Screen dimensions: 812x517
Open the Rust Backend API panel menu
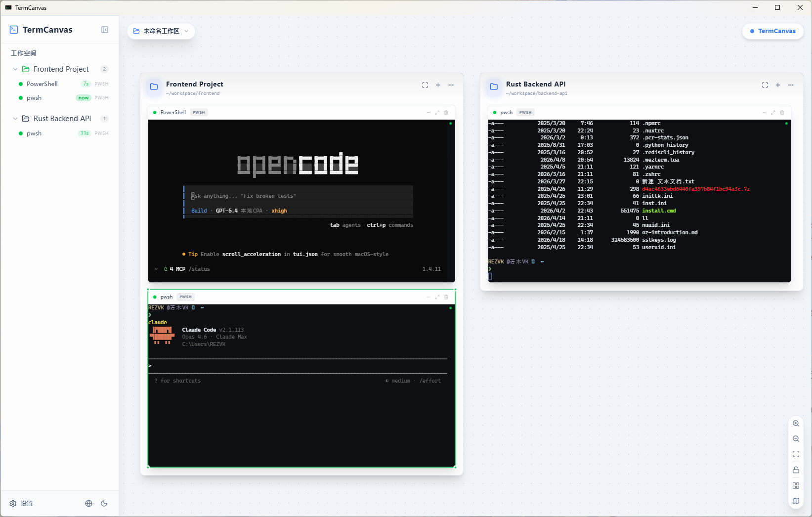(x=791, y=85)
